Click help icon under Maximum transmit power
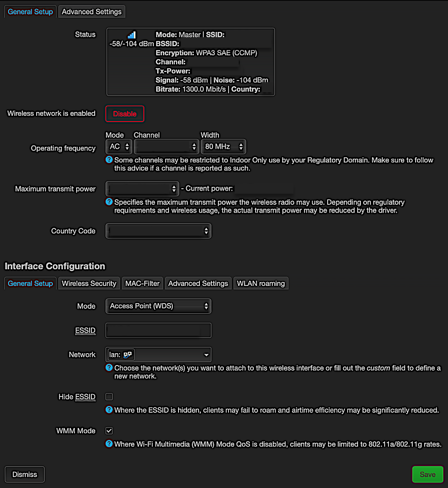Screen dimensions: 448x488 pos(109,202)
